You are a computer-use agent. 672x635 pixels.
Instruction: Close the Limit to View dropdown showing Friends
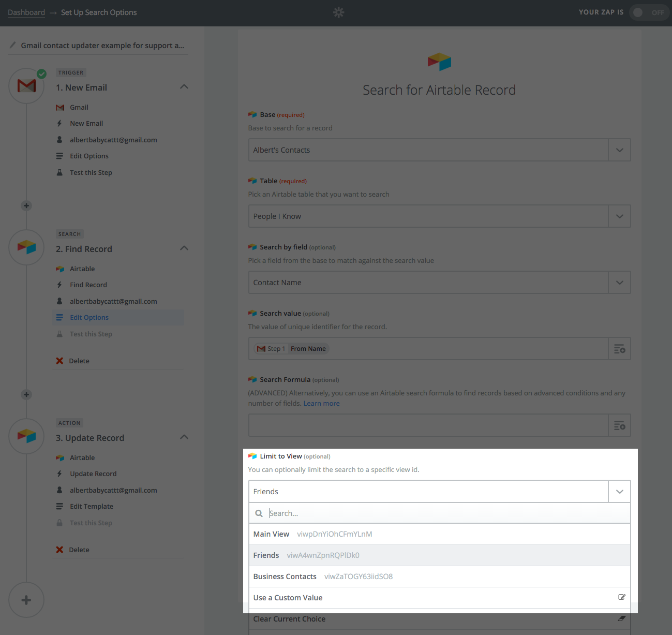click(439, 492)
